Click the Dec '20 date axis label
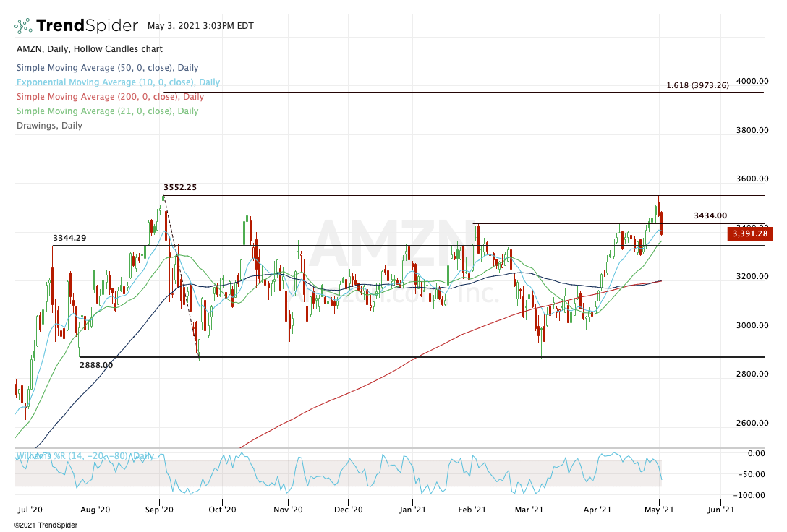Screen dimensions: 787x532 point(349,510)
